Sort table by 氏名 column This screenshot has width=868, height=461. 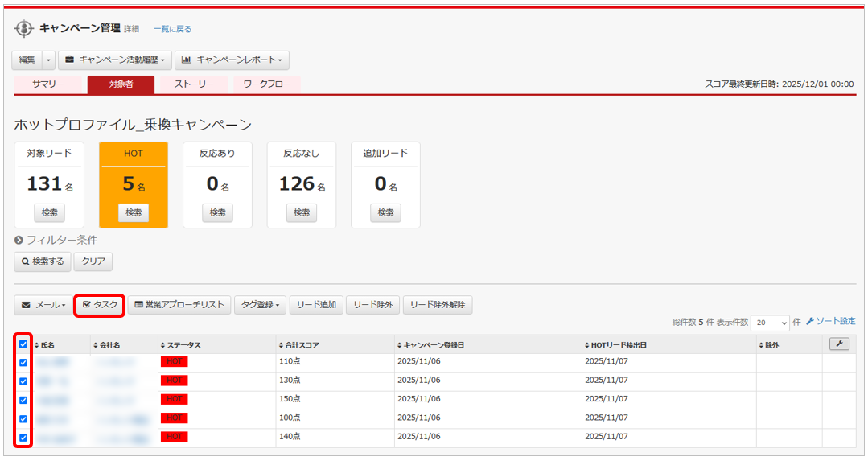click(x=54, y=345)
